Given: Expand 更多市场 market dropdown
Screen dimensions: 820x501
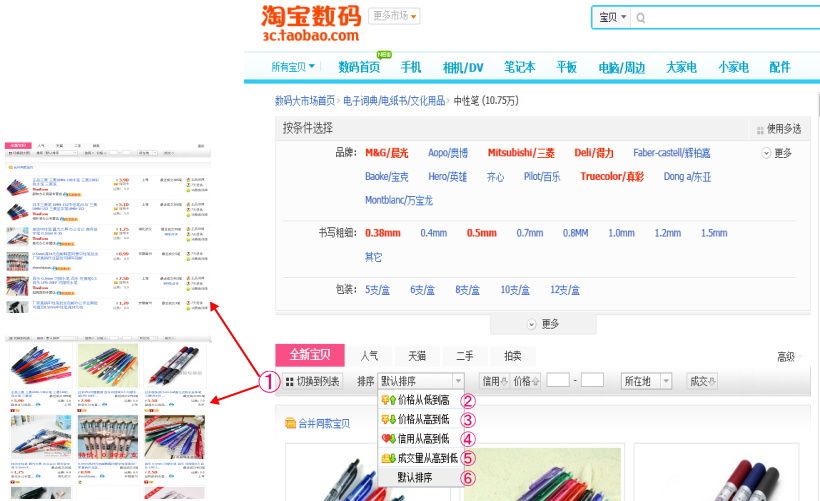Looking at the screenshot, I should pos(394,16).
